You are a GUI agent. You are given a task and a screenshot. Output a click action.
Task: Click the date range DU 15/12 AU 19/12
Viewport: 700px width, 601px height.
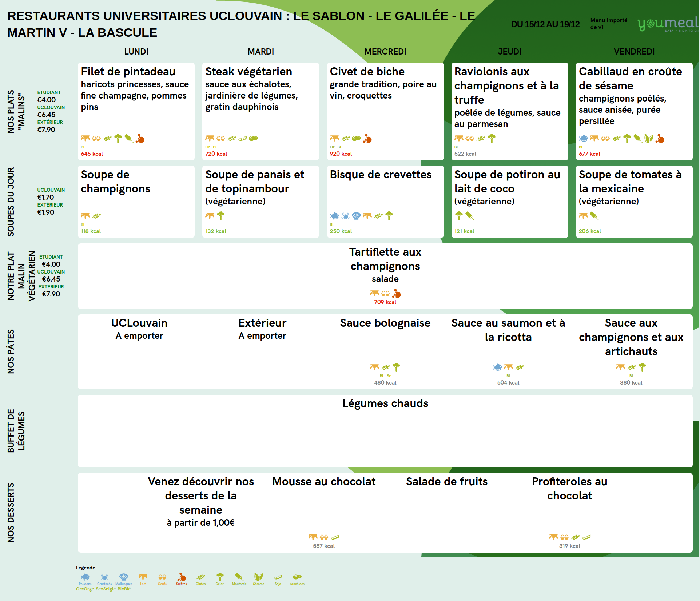(x=545, y=24)
